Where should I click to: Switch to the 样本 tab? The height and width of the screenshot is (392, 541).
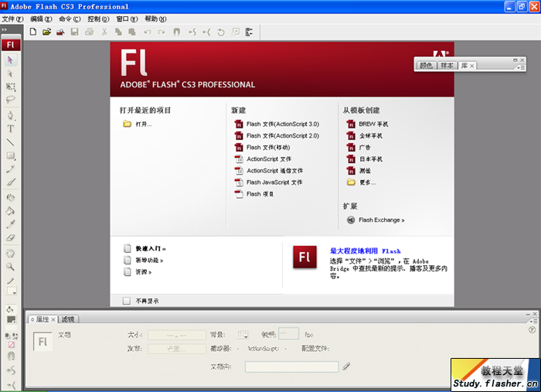tap(447, 66)
